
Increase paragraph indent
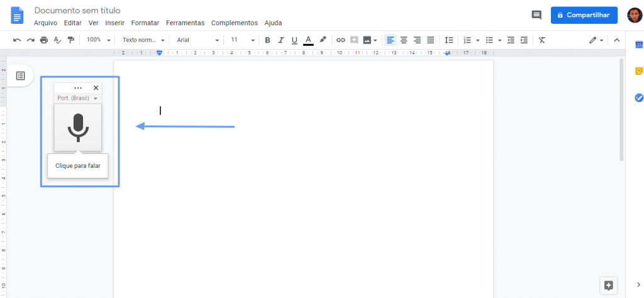pos(524,40)
